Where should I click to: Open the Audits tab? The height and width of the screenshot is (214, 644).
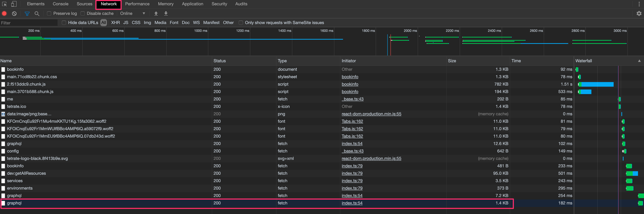coord(241,4)
